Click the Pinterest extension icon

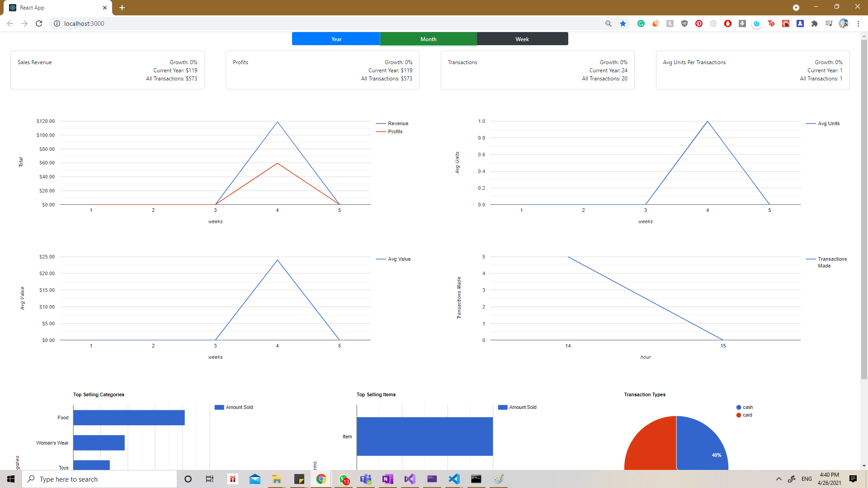click(x=699, y=23)
